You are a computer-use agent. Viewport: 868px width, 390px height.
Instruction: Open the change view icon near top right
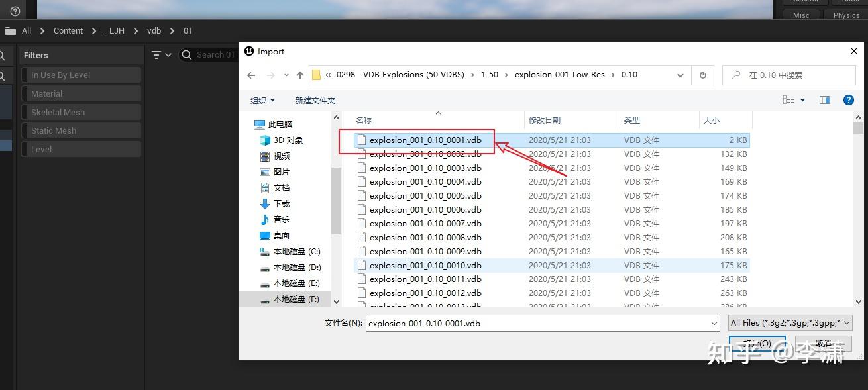[x=789, y=99]
